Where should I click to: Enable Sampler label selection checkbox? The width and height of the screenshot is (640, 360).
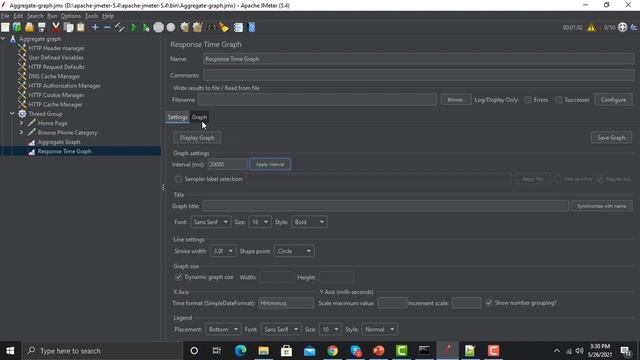coord(178,179)
